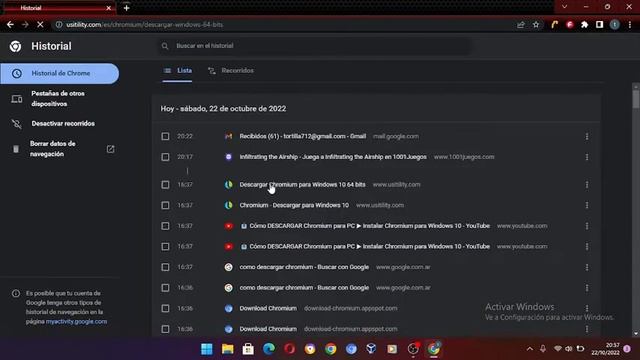Screen dimensions: 640x360
Task: Open the taskbar clock showing 20:57
Action: coord(605,349)
